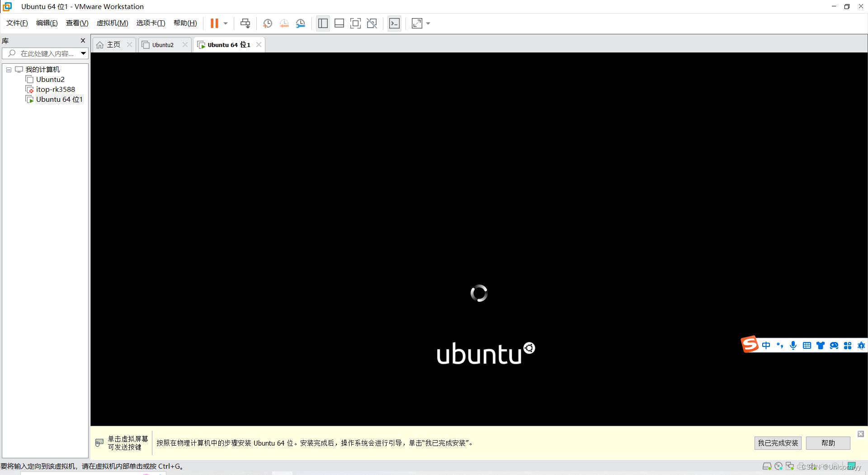This screenshot has width=868, height=475.
Task: Click the CD/DVD drive status icon
Action: coord(778,466)
